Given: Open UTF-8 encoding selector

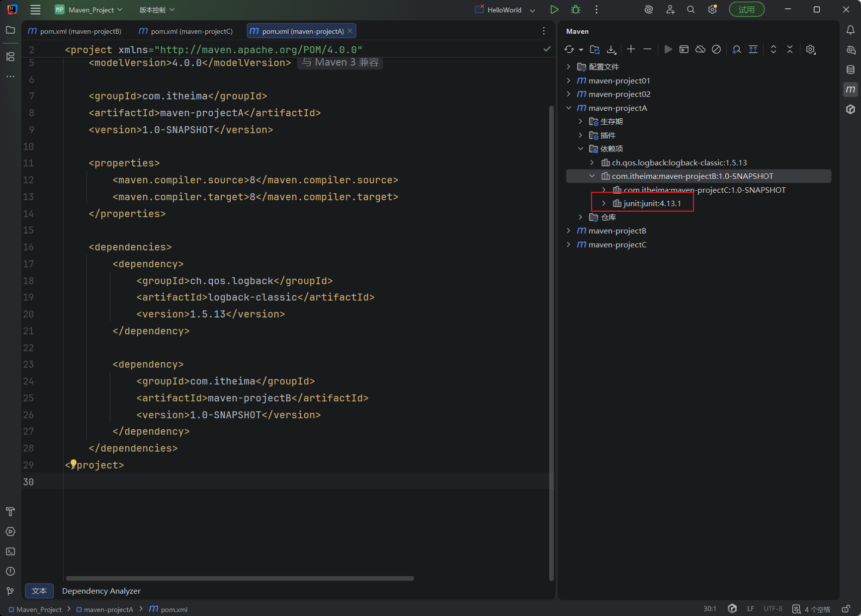Looking at the screenshot, I should pos(773,609).
